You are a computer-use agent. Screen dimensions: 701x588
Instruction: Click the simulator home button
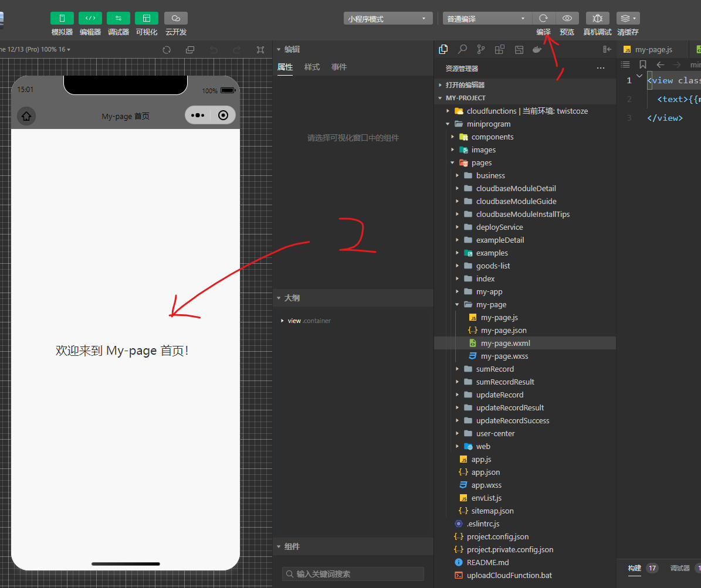(26, 116)
